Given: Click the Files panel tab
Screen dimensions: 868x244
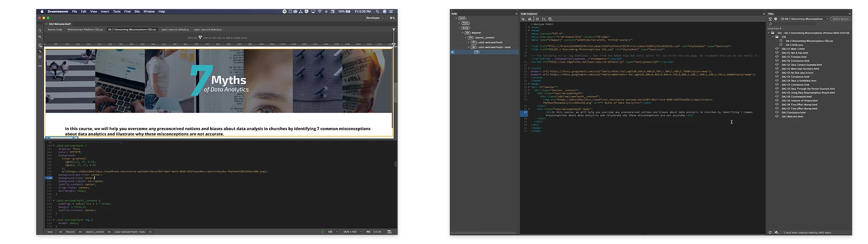Looking at the screenshot, I should [771, 14].
